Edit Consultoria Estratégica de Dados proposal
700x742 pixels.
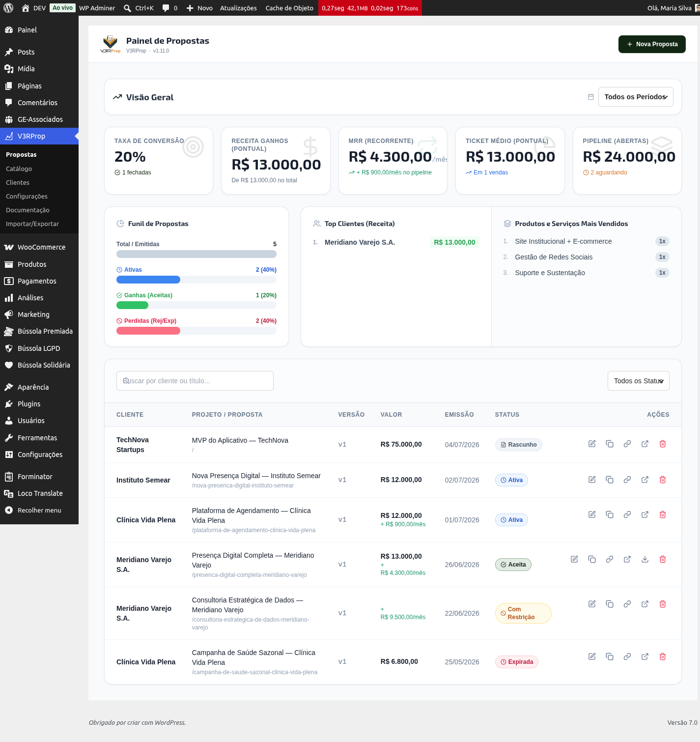(x=592, y=604)
